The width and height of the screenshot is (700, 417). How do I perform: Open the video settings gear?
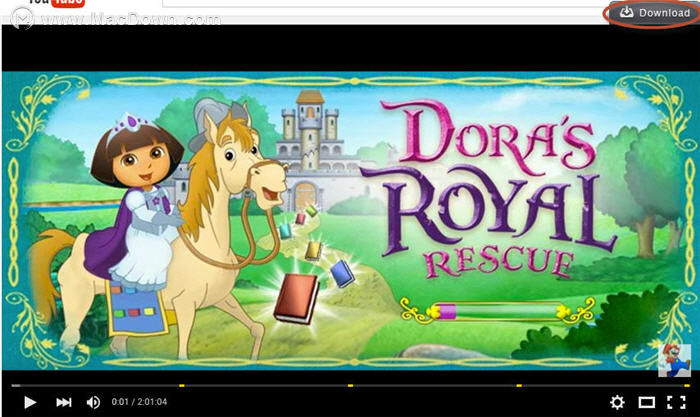click(617, 402)
